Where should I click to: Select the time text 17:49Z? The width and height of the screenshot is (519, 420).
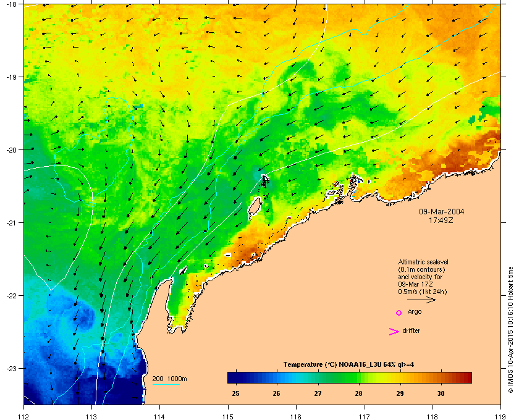pos(441,220)
